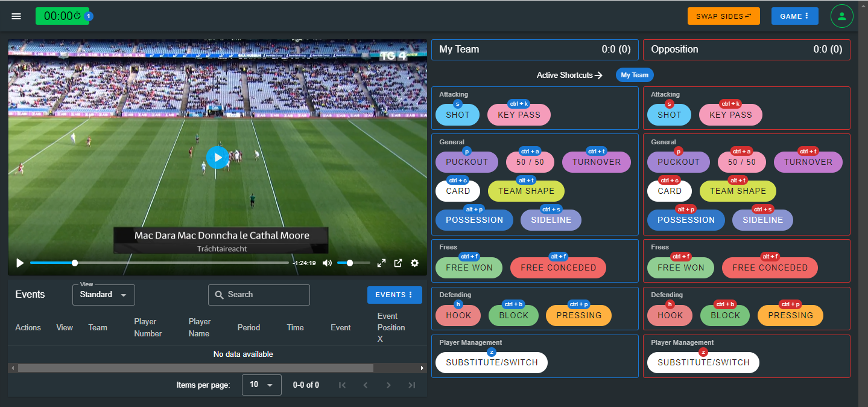The height and width of the screenshot is (407, 868).
Task: Adjust the video volume slider
Action: [x=353, y=263]
